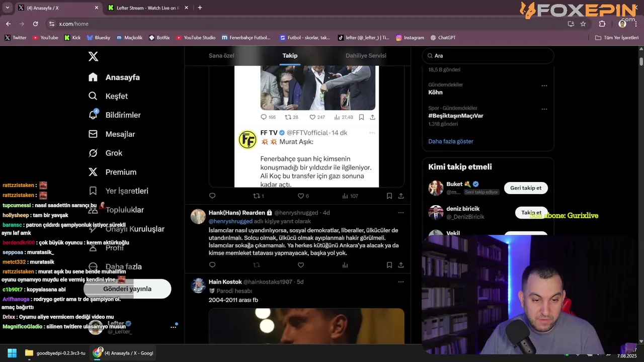
Task: Click the X logo in the sidebar
Action: coord(93,56)
